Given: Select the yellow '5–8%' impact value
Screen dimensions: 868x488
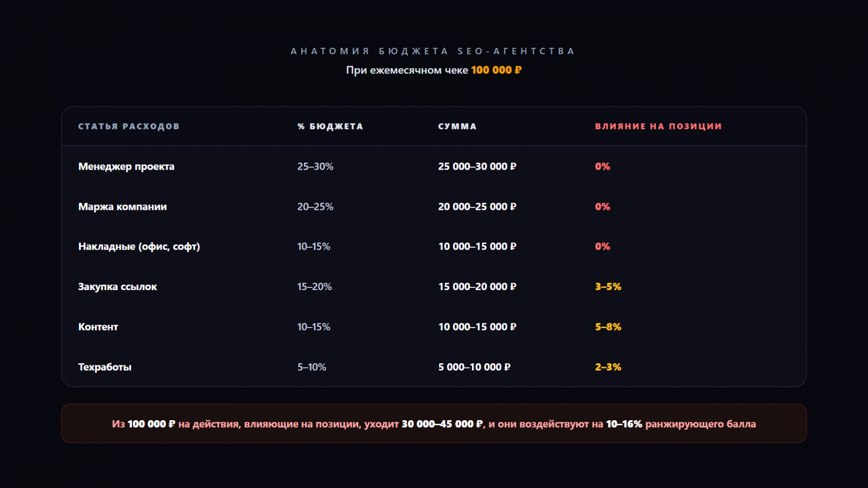Looking at the screenshot, I should tap(608, 327).
